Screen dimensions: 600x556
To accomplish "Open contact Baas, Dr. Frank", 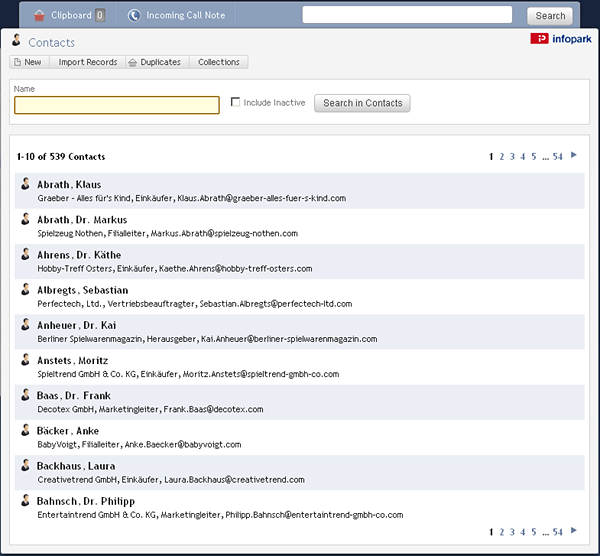I will point(74,396).
